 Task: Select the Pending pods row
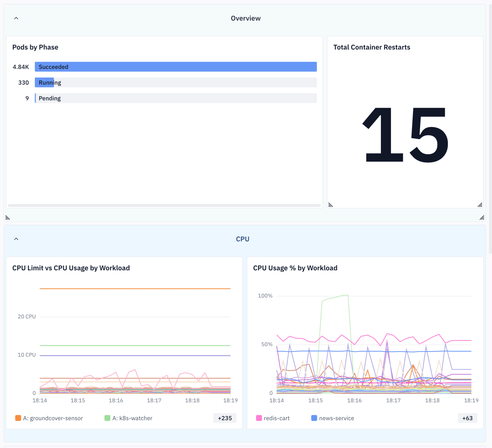(x=164, y=98)
